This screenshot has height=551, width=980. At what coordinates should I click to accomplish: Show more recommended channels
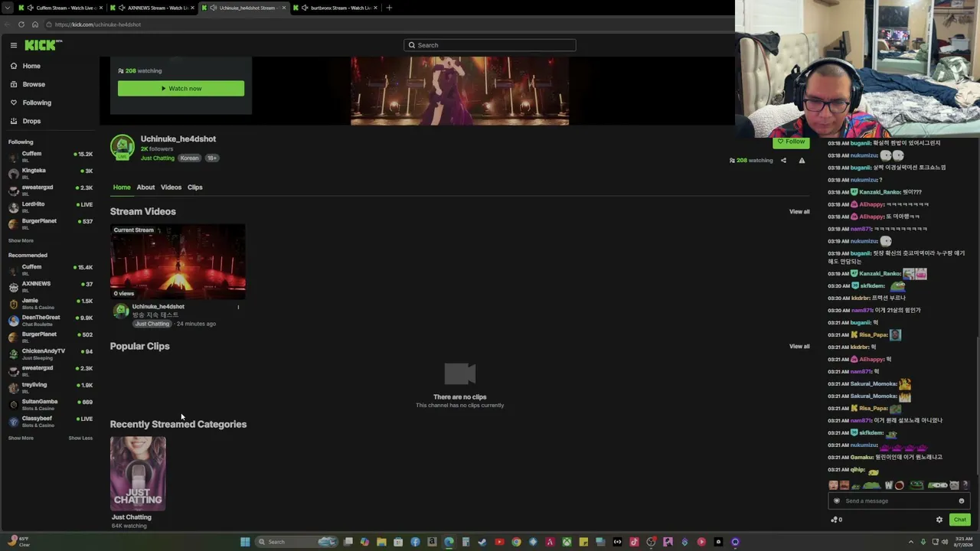21,438
